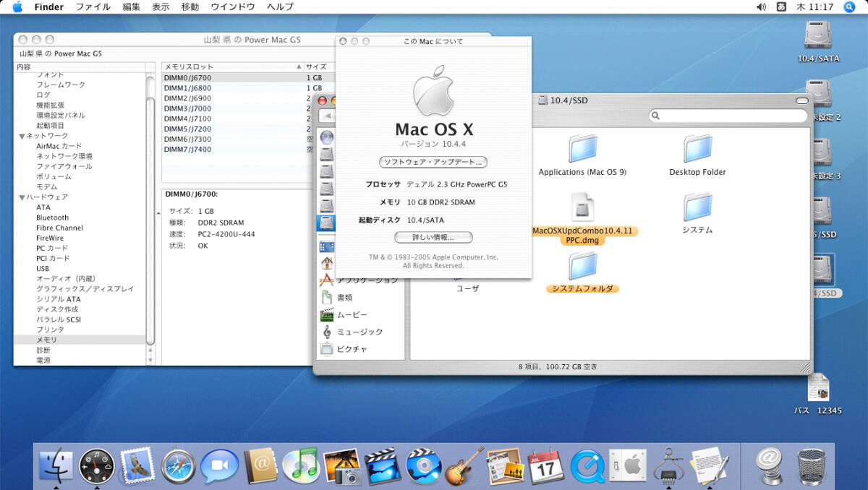Open Address Book from the Dock
868x490 pixels.
point(260,466)
